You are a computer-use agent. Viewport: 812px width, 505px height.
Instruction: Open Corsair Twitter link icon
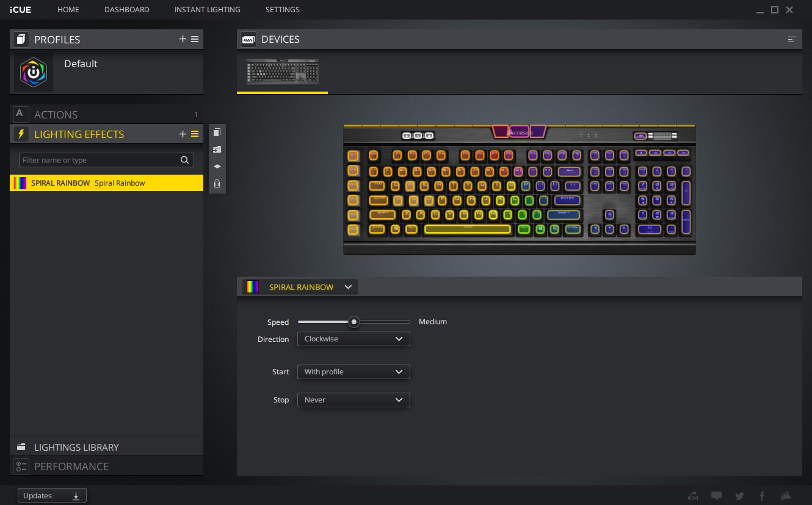click(740, 496)
